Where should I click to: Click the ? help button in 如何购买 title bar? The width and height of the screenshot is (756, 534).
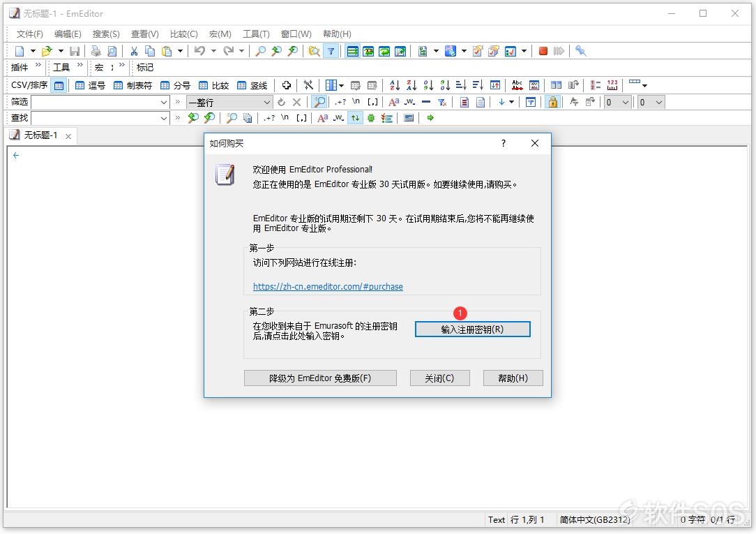point(504,143)
